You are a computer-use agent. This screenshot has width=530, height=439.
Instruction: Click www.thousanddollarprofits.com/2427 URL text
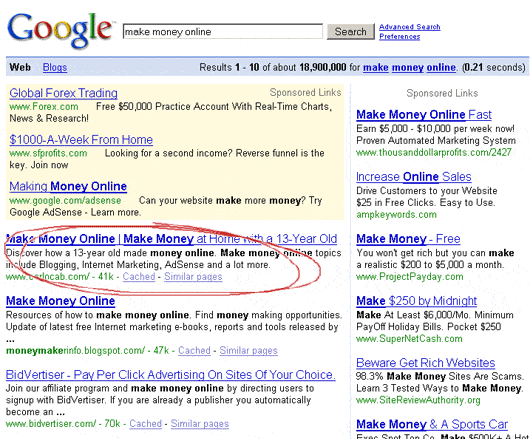click(x=434, y=152)
